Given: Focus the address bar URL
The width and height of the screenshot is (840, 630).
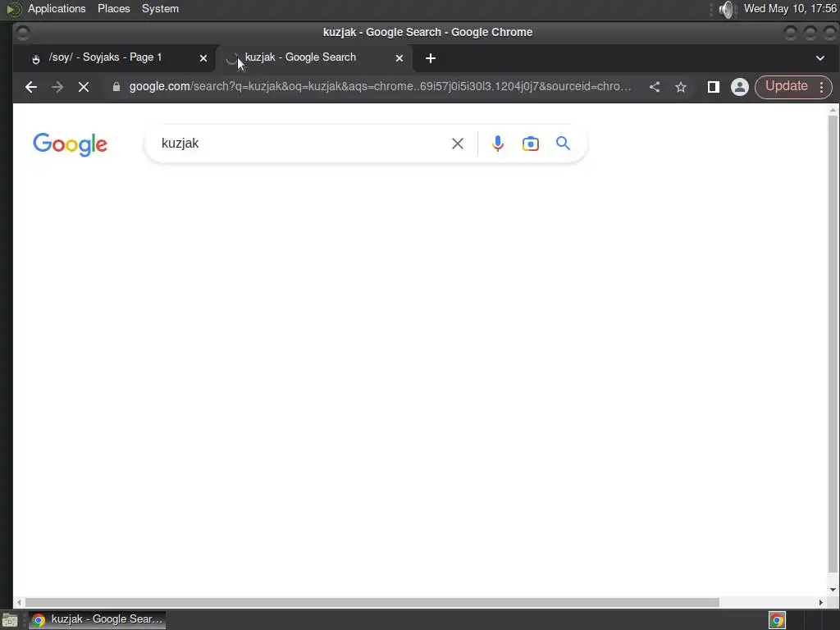Looking at the screenshot, I should 380,87.
